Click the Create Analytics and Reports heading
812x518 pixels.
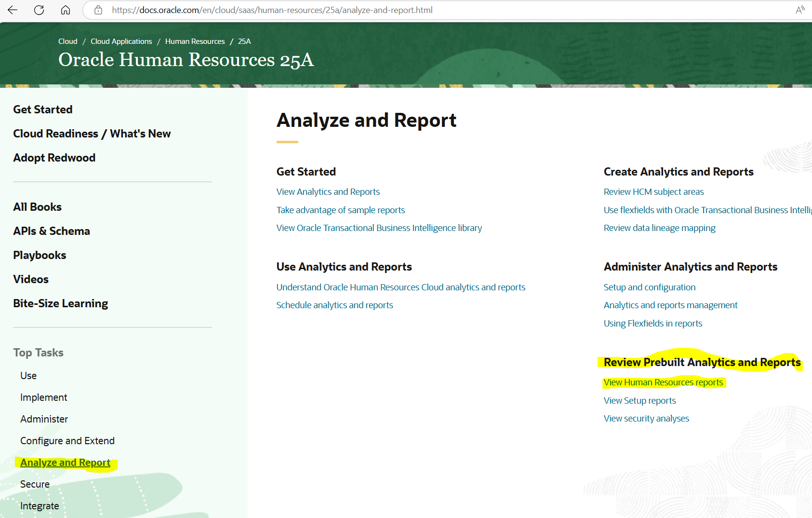click(679, 172)
